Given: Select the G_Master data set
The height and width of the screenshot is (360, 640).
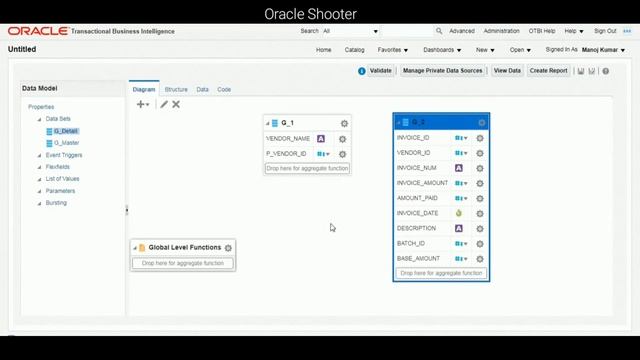Looking at the screenshot, I should pyautogui.click(x=67, y=143).
